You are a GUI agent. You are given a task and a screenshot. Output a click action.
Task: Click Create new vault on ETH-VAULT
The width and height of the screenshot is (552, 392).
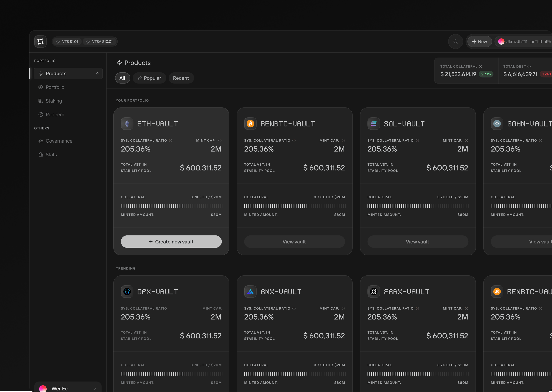click(x=171, y=242)
